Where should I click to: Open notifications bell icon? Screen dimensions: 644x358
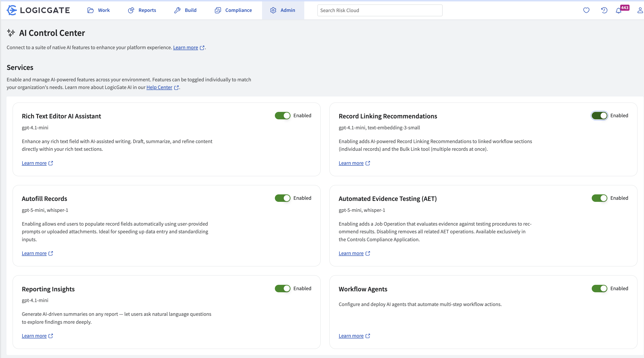click(618, 11)
